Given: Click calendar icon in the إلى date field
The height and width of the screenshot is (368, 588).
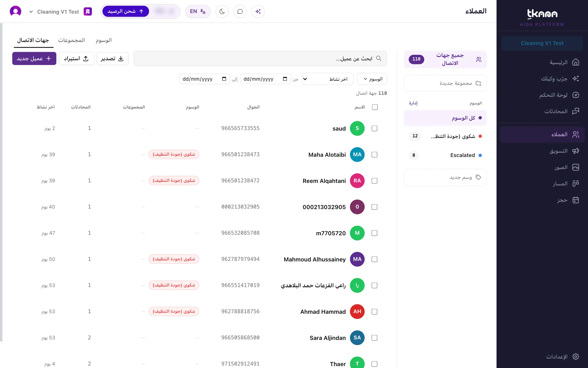Looking at the screenshot, I should point(224,79).
